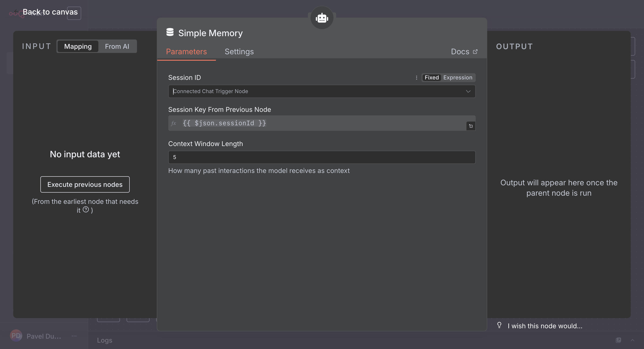Select Fixed mode for Session ID
644x349 pixels.
431,78
